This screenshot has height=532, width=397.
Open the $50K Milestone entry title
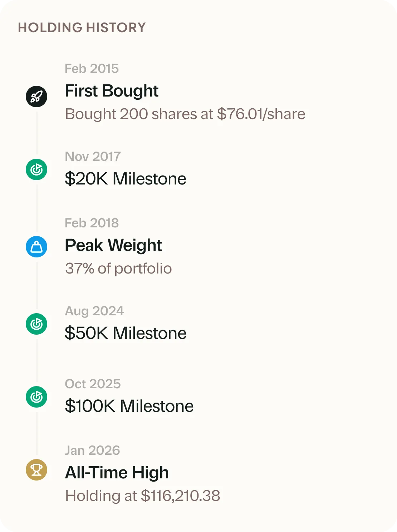pyautogui.click(x=126, y=333)
